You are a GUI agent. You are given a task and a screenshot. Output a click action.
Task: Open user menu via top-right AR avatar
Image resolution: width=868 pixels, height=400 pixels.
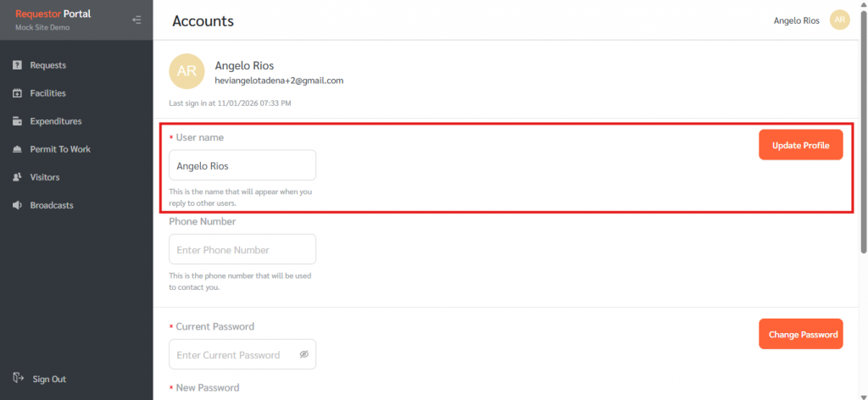(839, 20)
